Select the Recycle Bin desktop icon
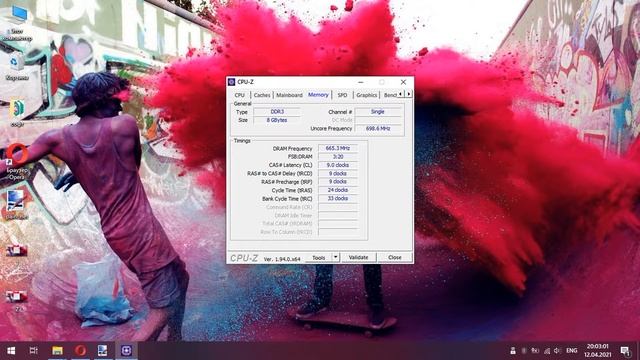The image size is (640, 360). tap(17, 67)
